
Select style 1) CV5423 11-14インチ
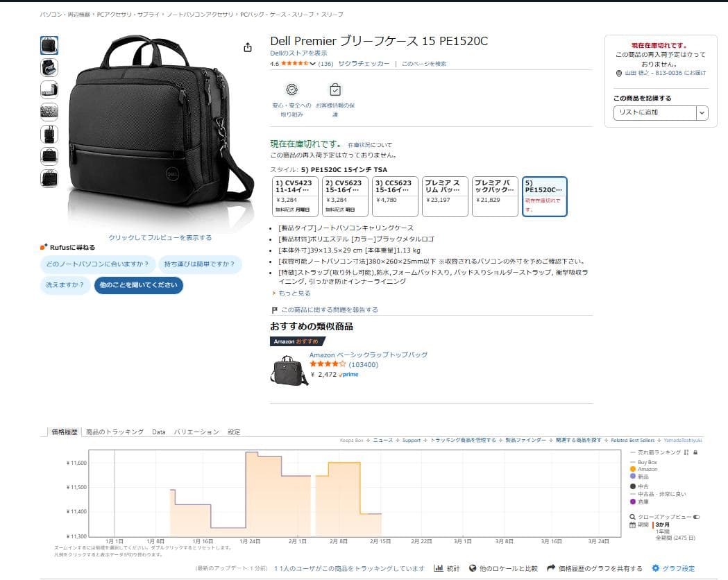[x=295, y=197]
